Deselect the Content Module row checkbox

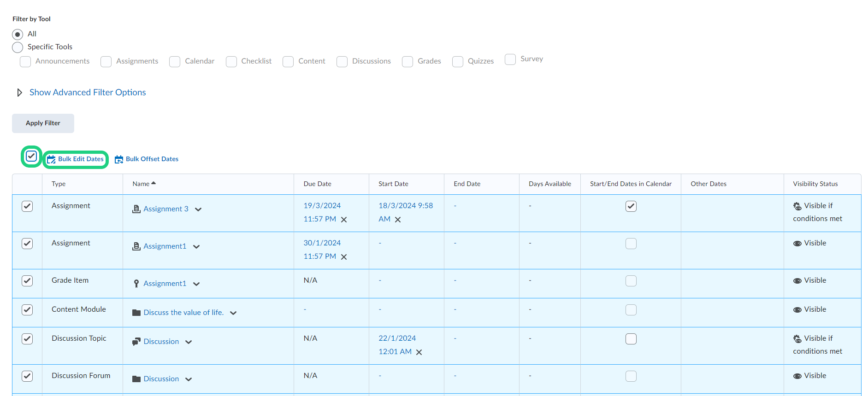[27, 310]
